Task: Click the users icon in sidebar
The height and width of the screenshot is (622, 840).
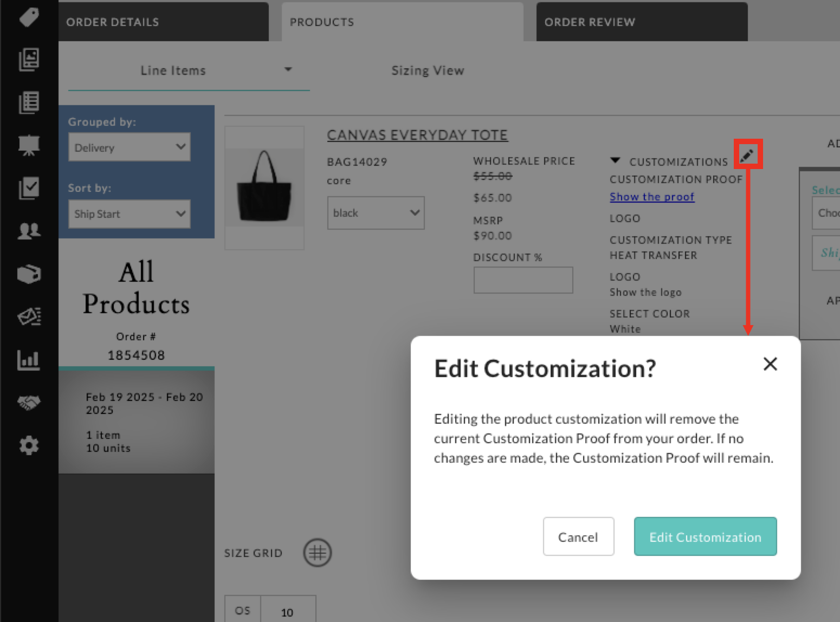Action: [29, 231]
